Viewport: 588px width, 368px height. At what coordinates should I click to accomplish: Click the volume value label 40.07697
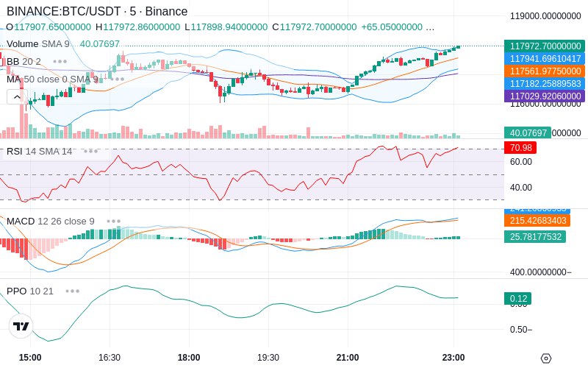pos(528,133)
